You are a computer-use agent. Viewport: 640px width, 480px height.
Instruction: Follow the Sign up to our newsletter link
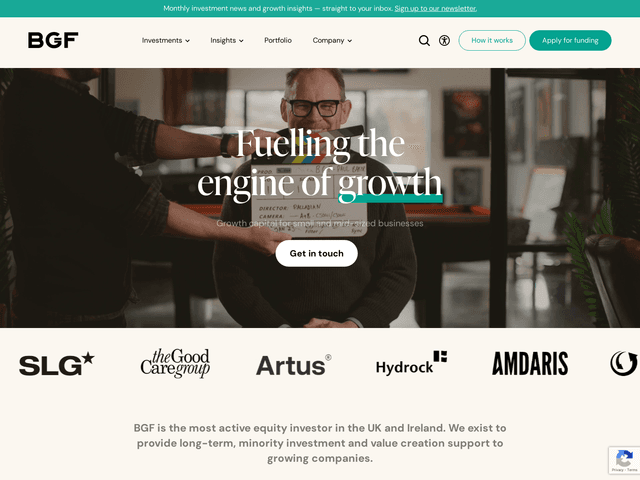pyautogui.click(x=436, y=8)
